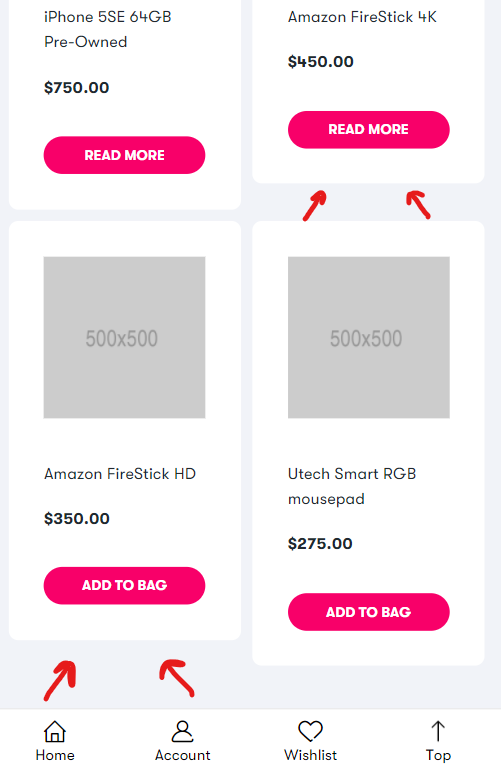Open the Utech Smart RGB mousepad title
Viewport: 501px width, 772px height.
pos(352,486)
